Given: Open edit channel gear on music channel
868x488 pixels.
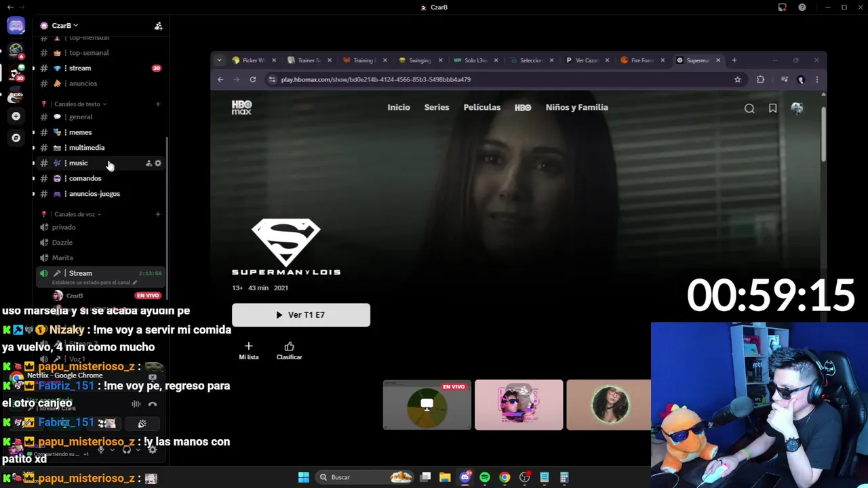Looking at the screenshot, I should pyautogui.click(x=158, y=163).
